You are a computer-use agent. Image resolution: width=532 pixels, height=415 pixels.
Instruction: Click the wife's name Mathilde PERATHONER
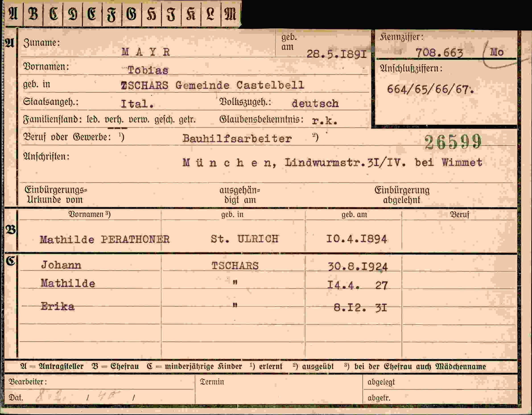coord(105,239)
